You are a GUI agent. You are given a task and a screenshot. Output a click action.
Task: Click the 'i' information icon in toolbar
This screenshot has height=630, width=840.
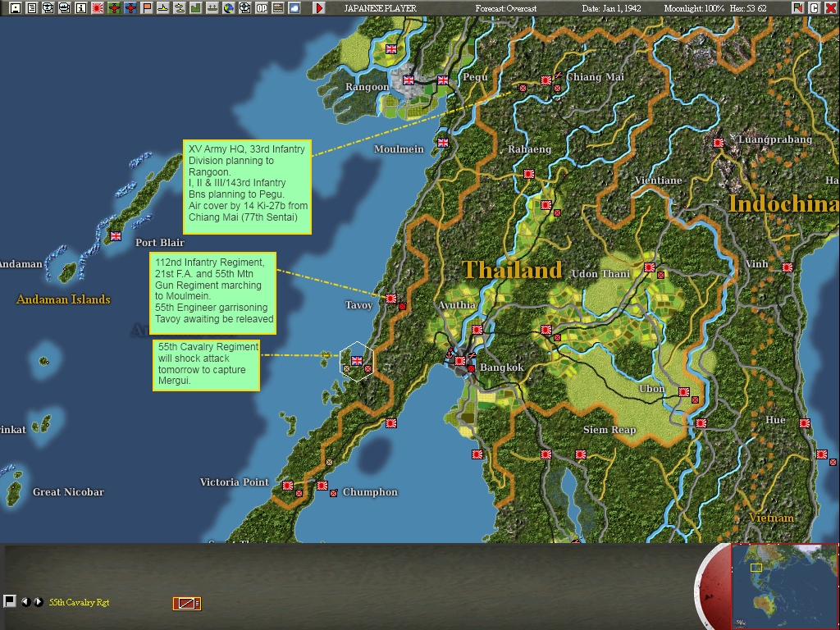(81, 8)
